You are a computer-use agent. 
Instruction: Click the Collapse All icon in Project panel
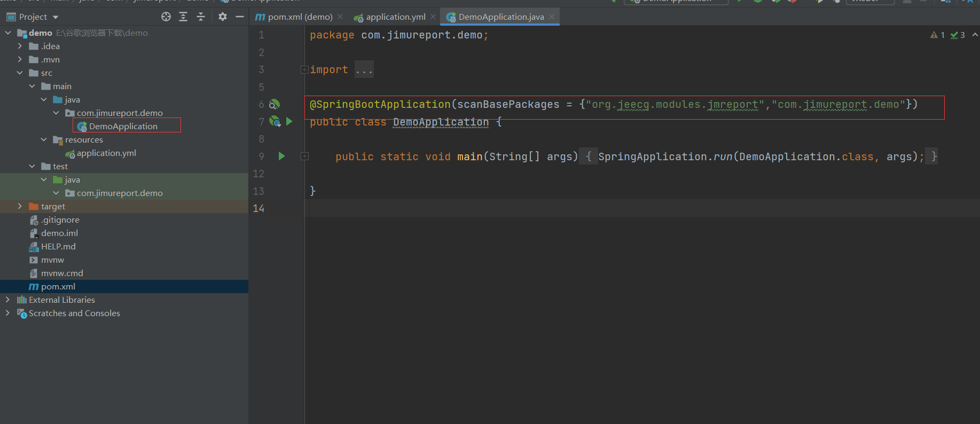(x=201, y=17)
